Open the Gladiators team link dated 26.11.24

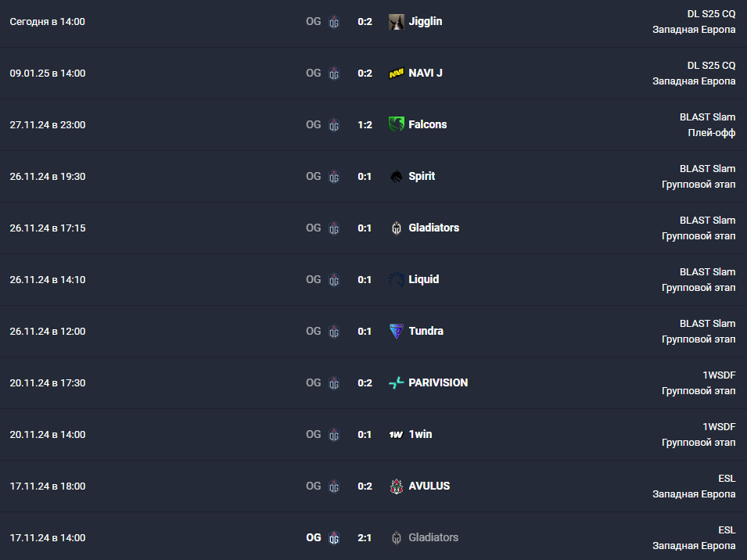pyautogui.click(x=433, y=228)
